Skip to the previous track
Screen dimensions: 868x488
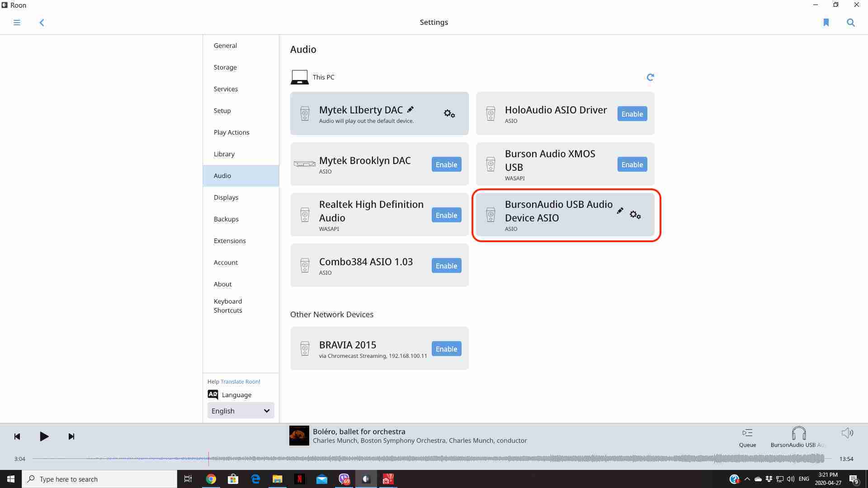(17, 436)
